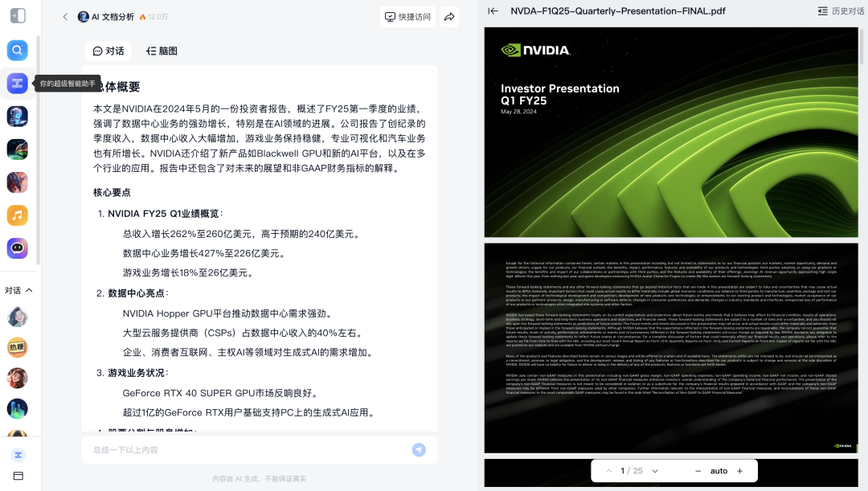Select the 对话 tab

pos(108,51)
